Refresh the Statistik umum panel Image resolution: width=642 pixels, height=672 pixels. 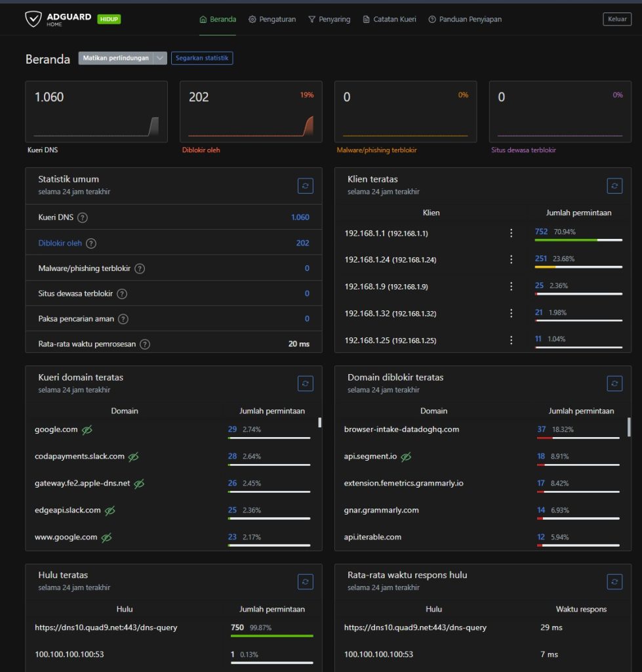[x=306, y=186]
